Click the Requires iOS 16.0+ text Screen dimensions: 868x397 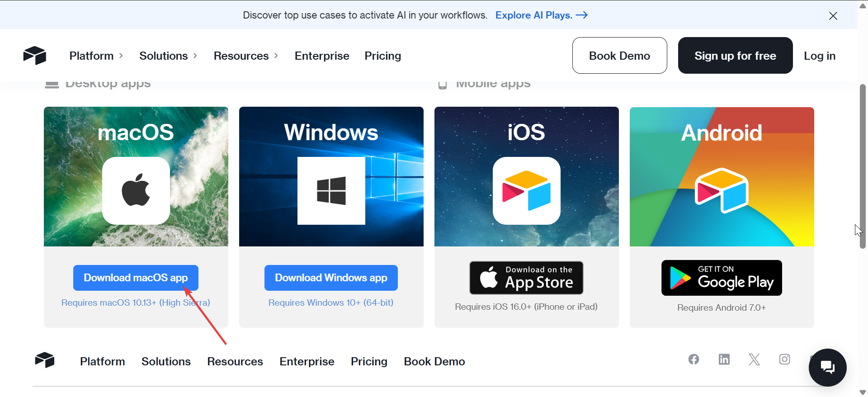click(x=526, y=307)
